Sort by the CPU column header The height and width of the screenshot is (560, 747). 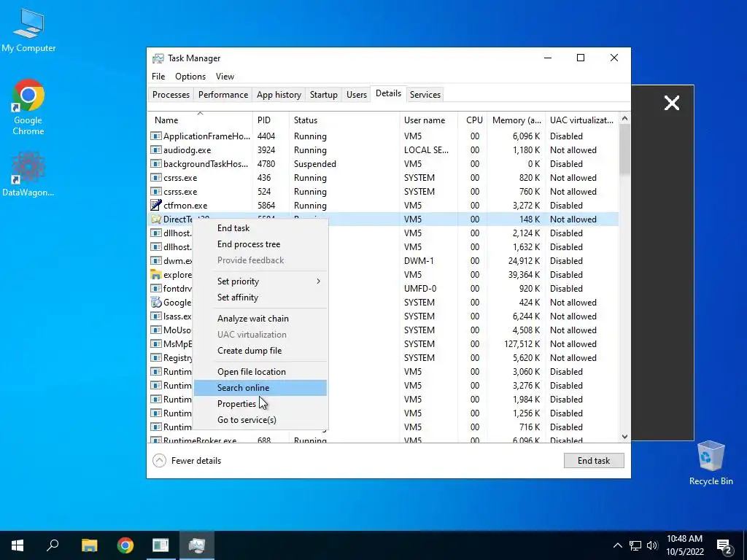coord(473,120)
